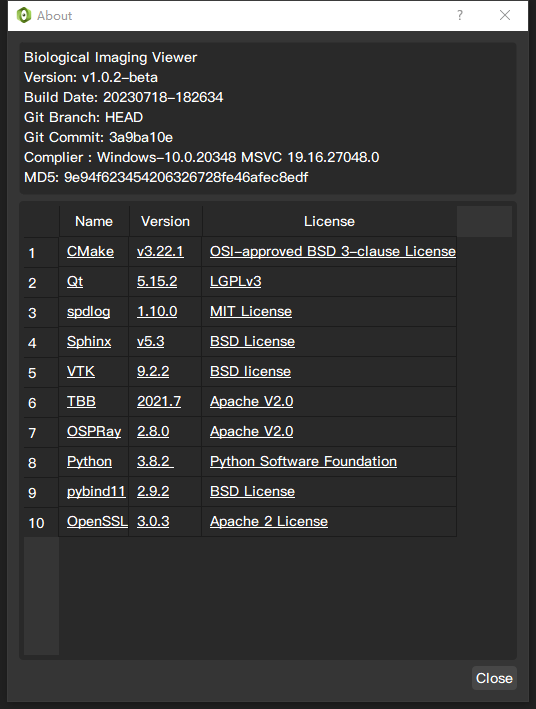Open the Qt name link
Screen dimensions: 536x709
(75, 281)
